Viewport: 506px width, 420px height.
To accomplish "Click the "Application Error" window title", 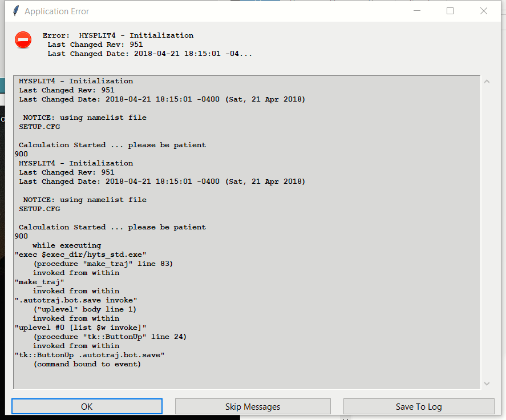I will pos(57,11).
